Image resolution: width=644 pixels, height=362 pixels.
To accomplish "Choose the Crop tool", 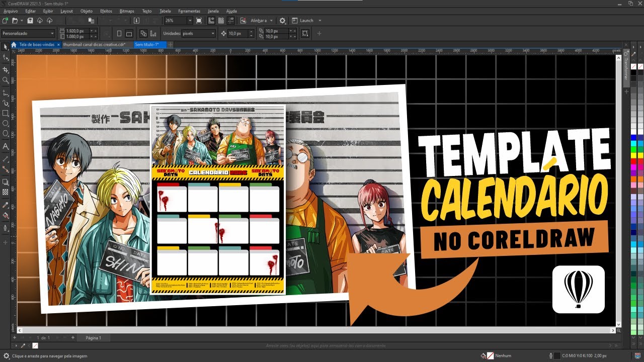I will pos(6,69).
